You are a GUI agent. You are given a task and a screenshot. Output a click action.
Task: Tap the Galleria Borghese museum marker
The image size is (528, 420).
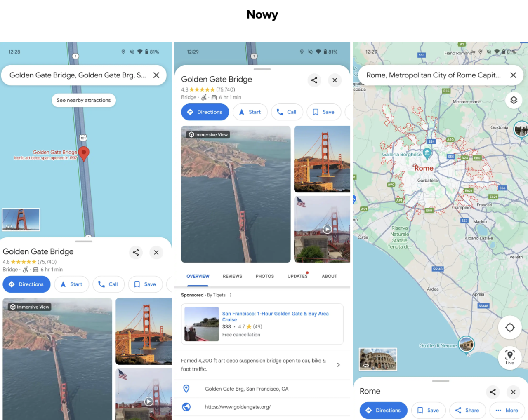click(427, 153)
